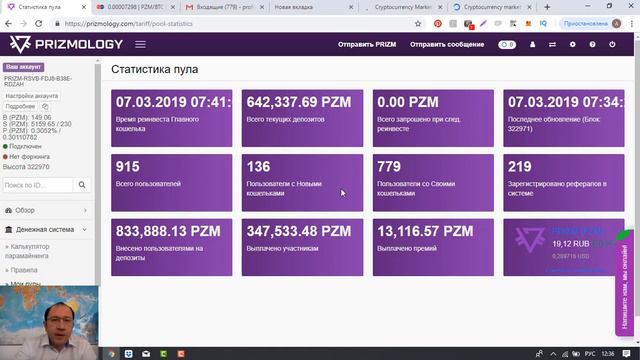
Task: Click the 642,337.69 PZM deposits card
Action: 302,118
